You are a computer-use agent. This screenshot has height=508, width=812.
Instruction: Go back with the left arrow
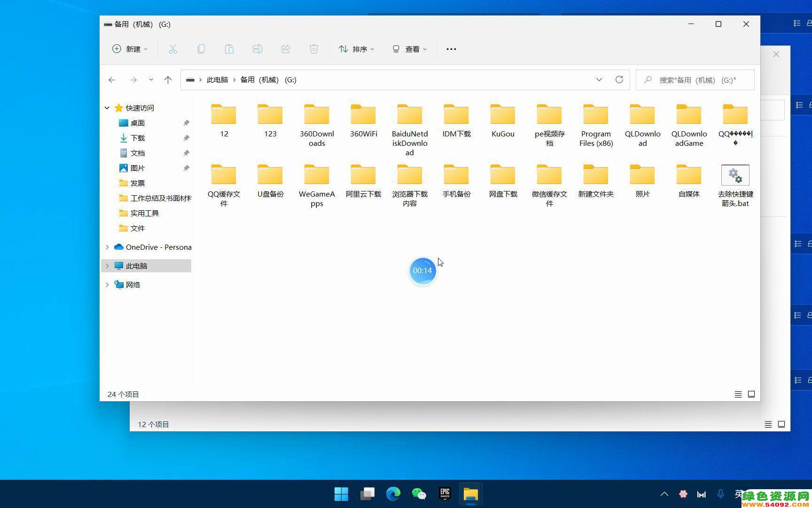click(x=112, y=80)
